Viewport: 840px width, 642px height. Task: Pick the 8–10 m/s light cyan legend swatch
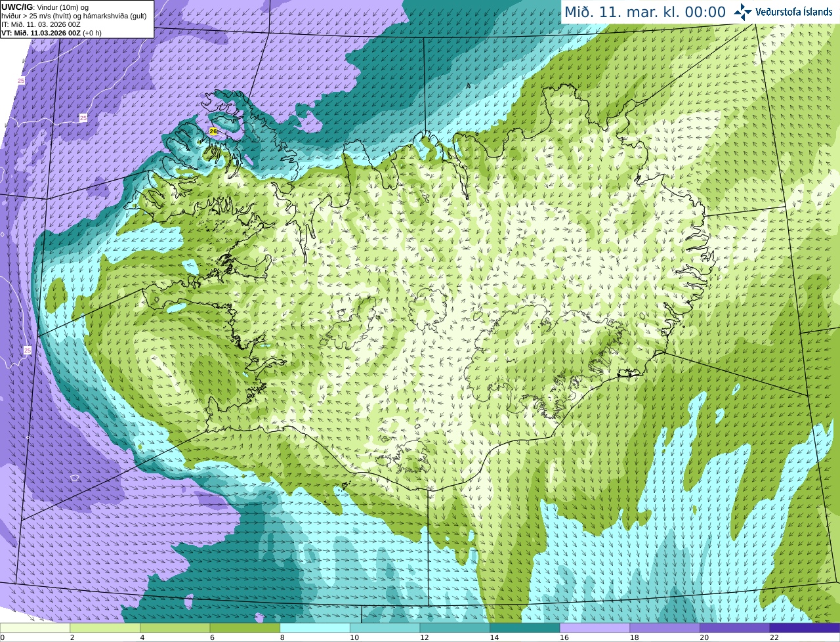click(x=315, y=628)
